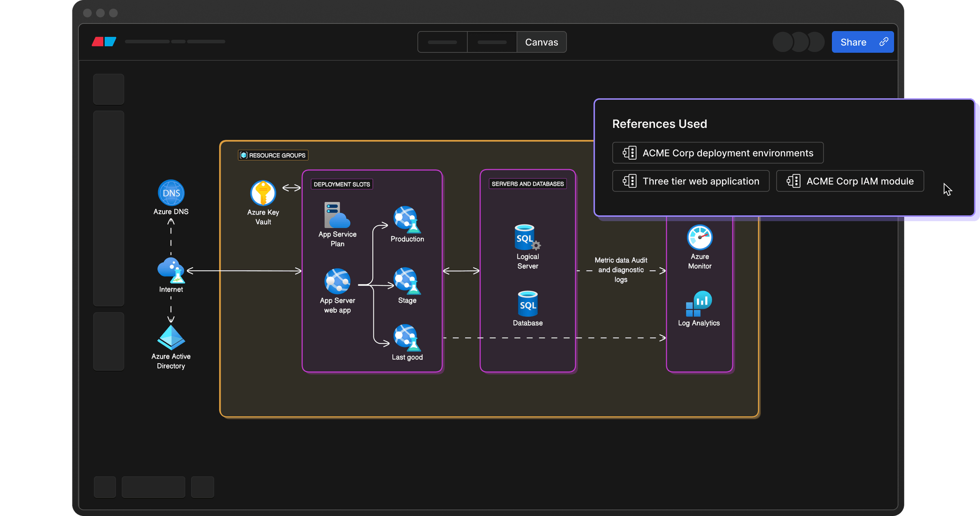Click the wide middle button in bottom toolbar
Screen dimensions: 980x516
tap(153, 487)
